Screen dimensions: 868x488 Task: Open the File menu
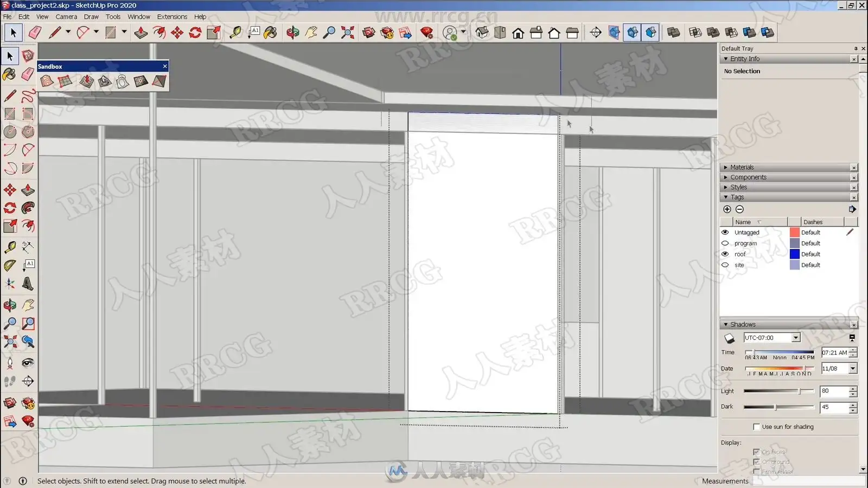[x=7, y=17]
